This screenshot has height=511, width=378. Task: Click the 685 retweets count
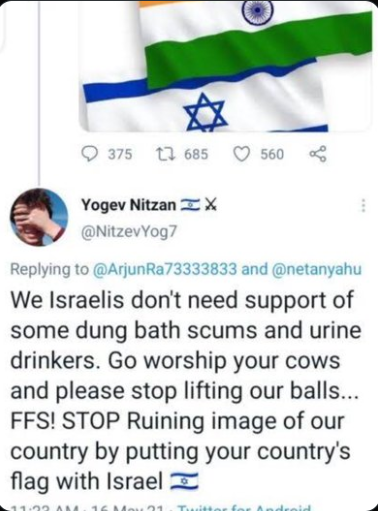[x=196, y=154]
